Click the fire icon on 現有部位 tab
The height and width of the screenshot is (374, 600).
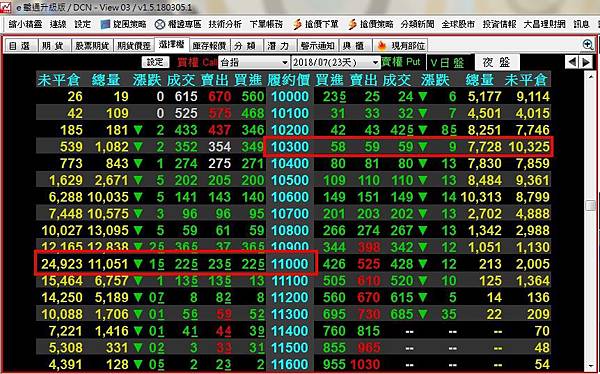coord(381,46)
